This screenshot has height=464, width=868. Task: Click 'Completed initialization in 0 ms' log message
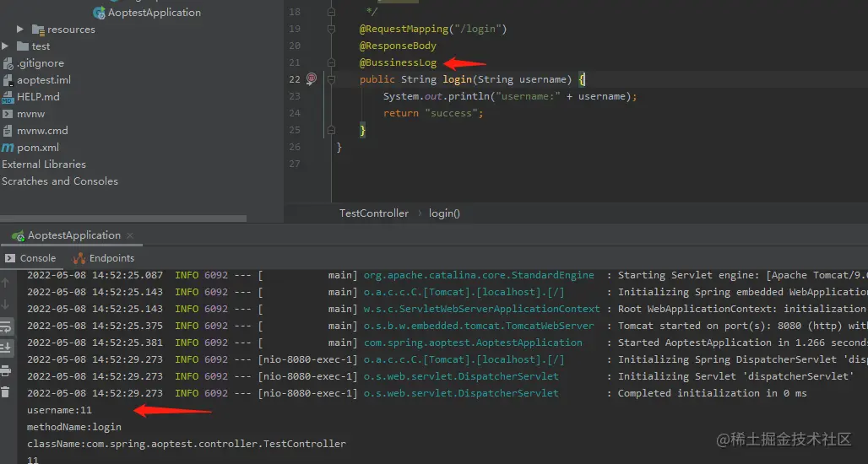(712, 393)
